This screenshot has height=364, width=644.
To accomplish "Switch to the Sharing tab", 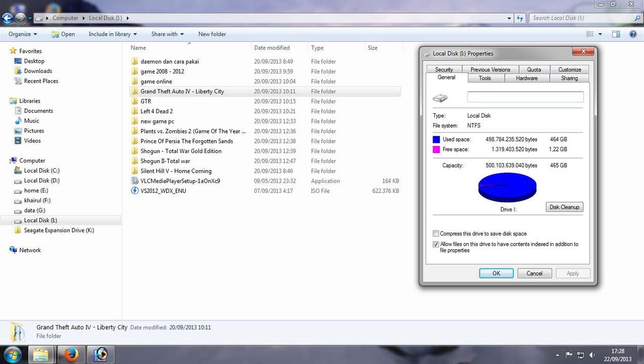I will pyautogui.click(x=570, y=78).
